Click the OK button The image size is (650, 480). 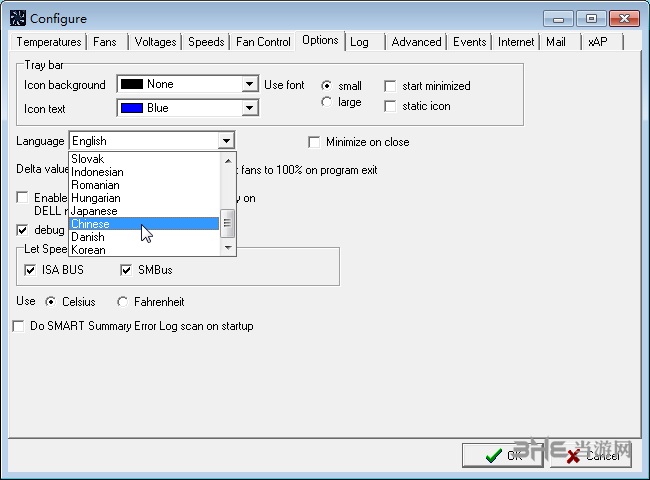tap(503, 456)
